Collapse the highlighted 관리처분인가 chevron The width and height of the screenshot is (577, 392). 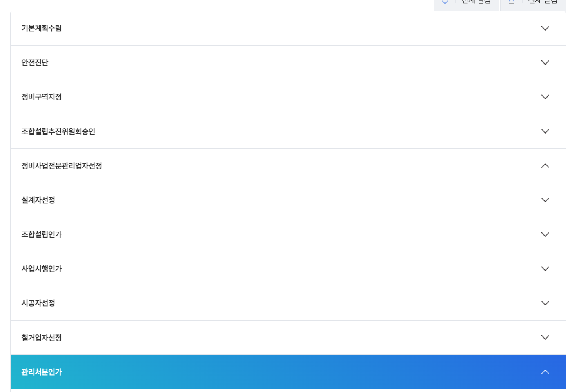[x=545, y=372]
